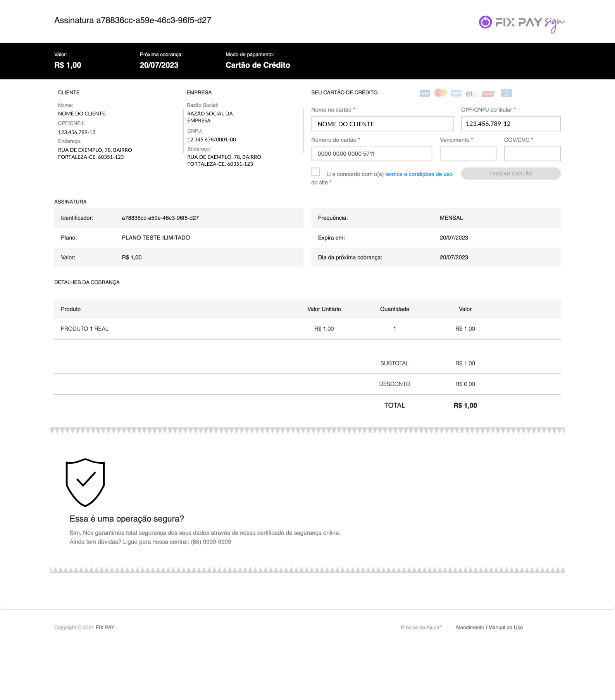This screenshot has height=700, width=615.
Task: Click the bold 'R$ 1,00' TOTAL amount
Action: coord(465,406)
